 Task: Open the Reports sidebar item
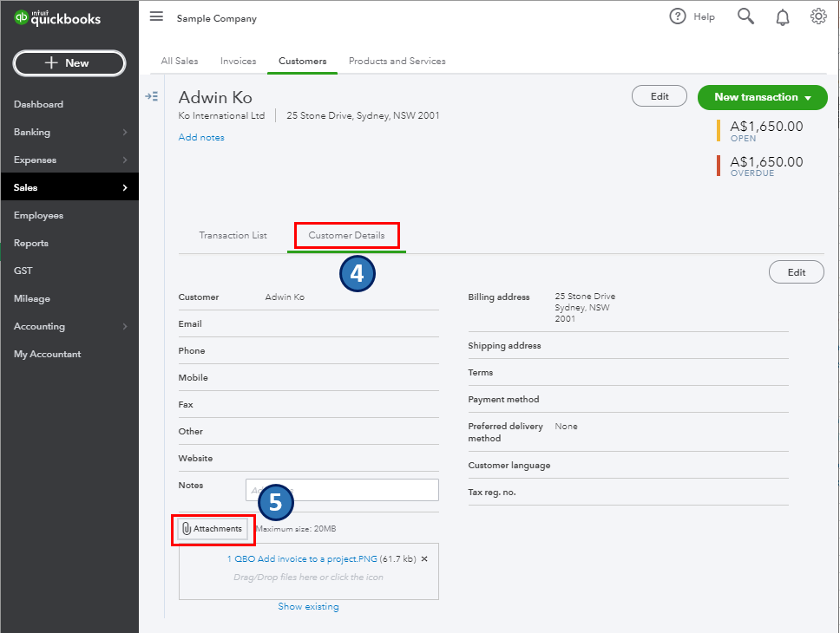click(x=31, y=243)
